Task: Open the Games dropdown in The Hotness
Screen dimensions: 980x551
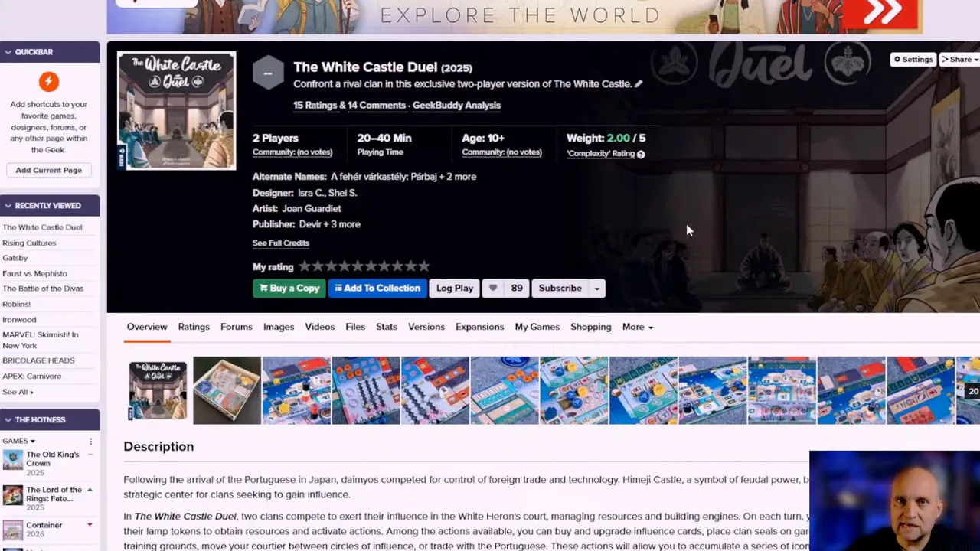Action: (18, 441)
